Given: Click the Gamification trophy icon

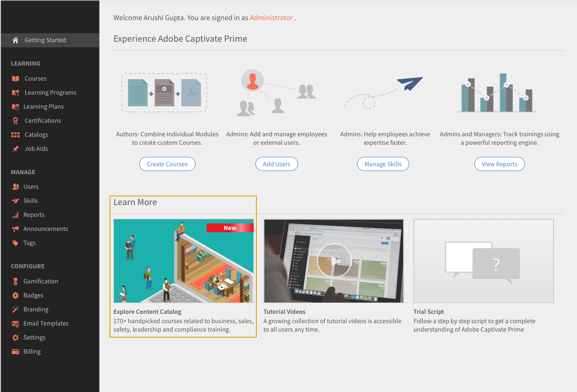Looking at the screenshot, I should [15, 281].
